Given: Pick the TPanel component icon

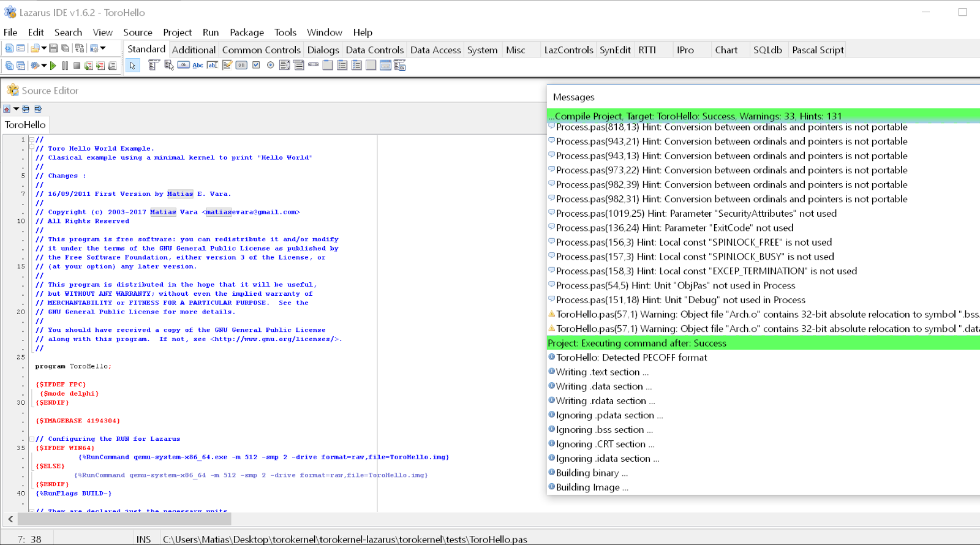Looking at the screenshot, I should [371, 65].
